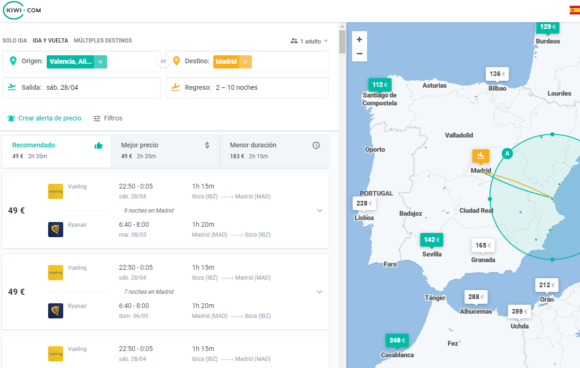Image resolution: width=580 pixels, height=368 pixels.
Task: Select the 288 € Alhucemas price marker
Action: (x=476, y=297)
